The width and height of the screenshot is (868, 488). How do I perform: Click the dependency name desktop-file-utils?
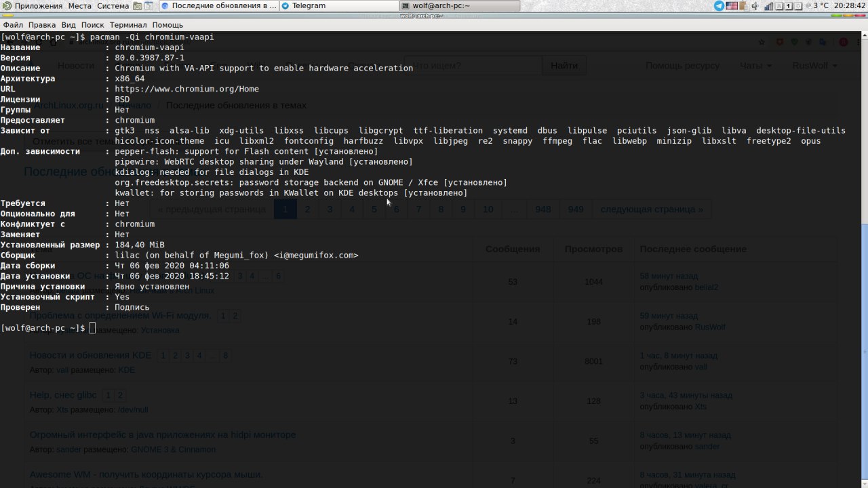[x=801, y=130]
